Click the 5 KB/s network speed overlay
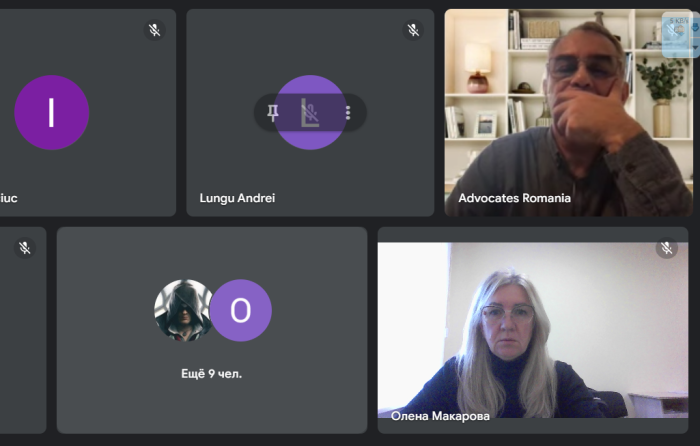This screenshot has width=700, height=446. [679, 21]
